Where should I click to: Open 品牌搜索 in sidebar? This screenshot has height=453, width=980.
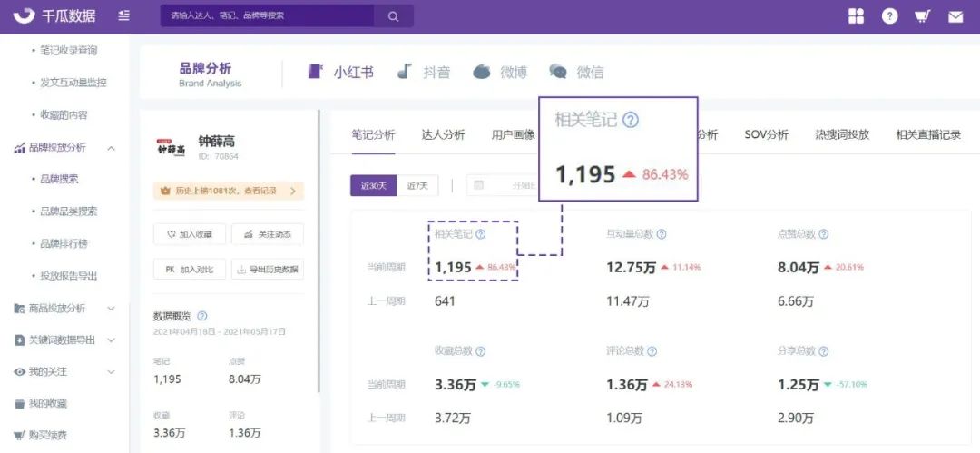coord(59,180)
